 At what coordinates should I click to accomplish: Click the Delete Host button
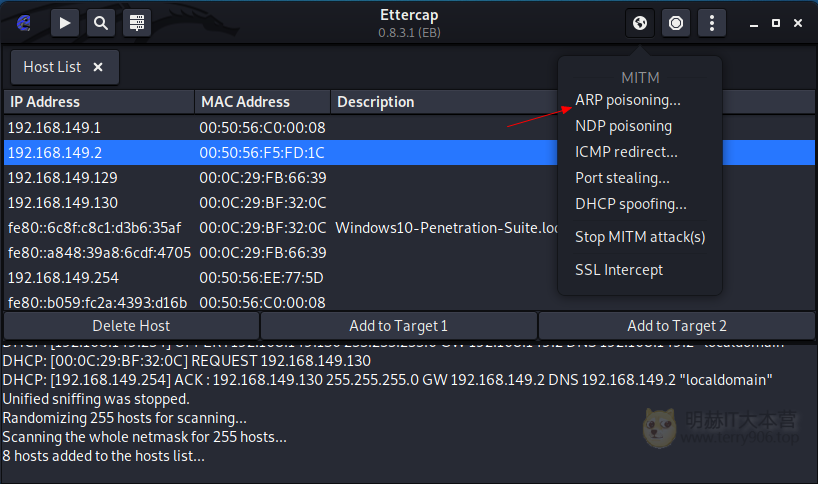click(131, 326)
